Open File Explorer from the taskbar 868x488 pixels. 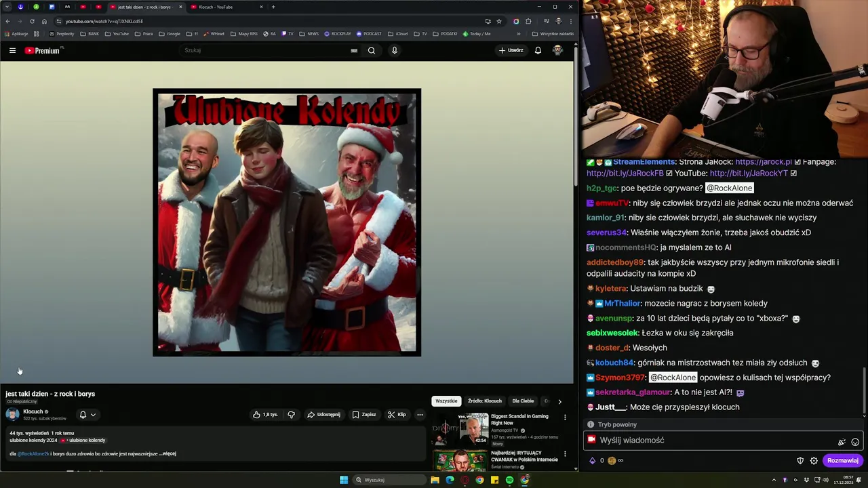point(435,480)
